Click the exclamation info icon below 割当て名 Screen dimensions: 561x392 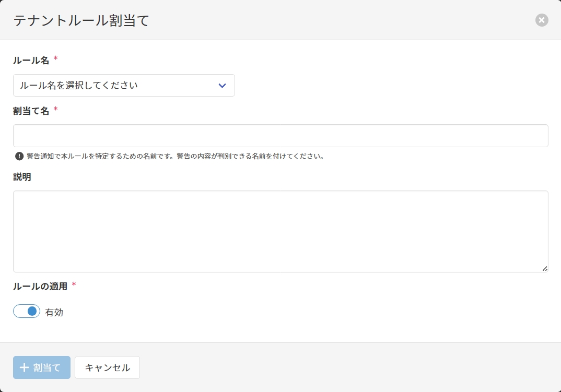[19, 156]
